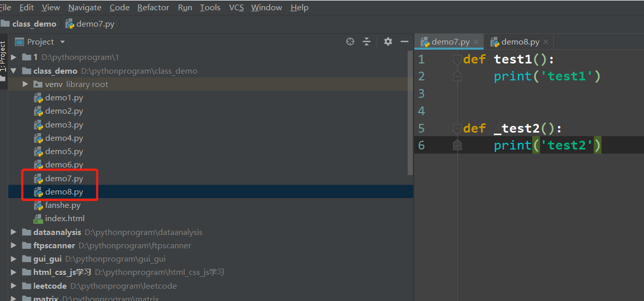Click the HTML file icon of index.html
The image size is (644, 301).
click(38, 219)
